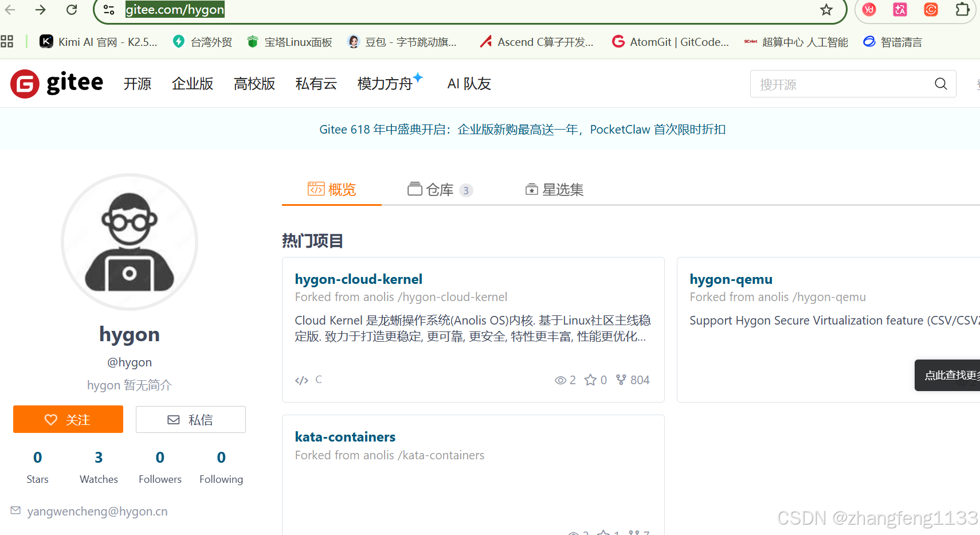This screenshot has height=535, width=980.
Task: Switch to the 星选集 tab
Action: click(x=554, y=189)
